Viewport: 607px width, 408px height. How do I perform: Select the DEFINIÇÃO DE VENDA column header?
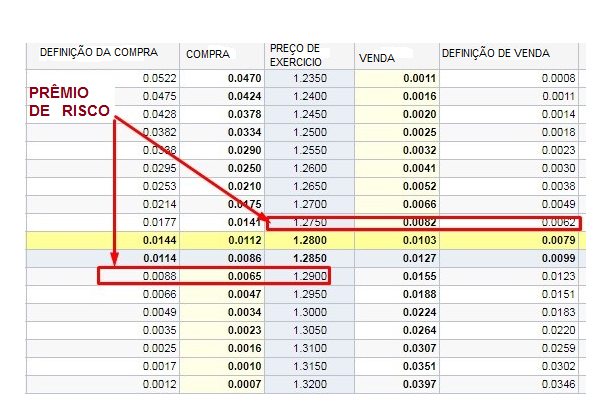click(496, 52)
